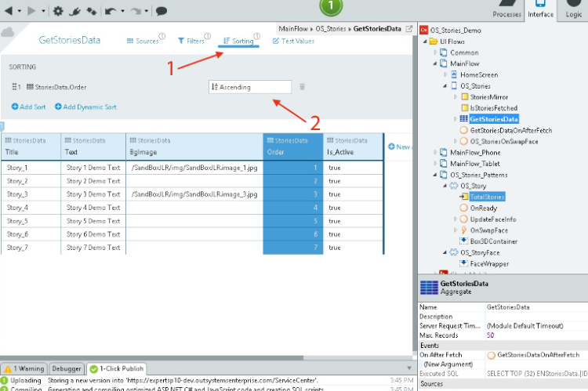The image size is (588, 391).
Task: Click the back navigation arrow in toolbar
Action: coord(8,12)
